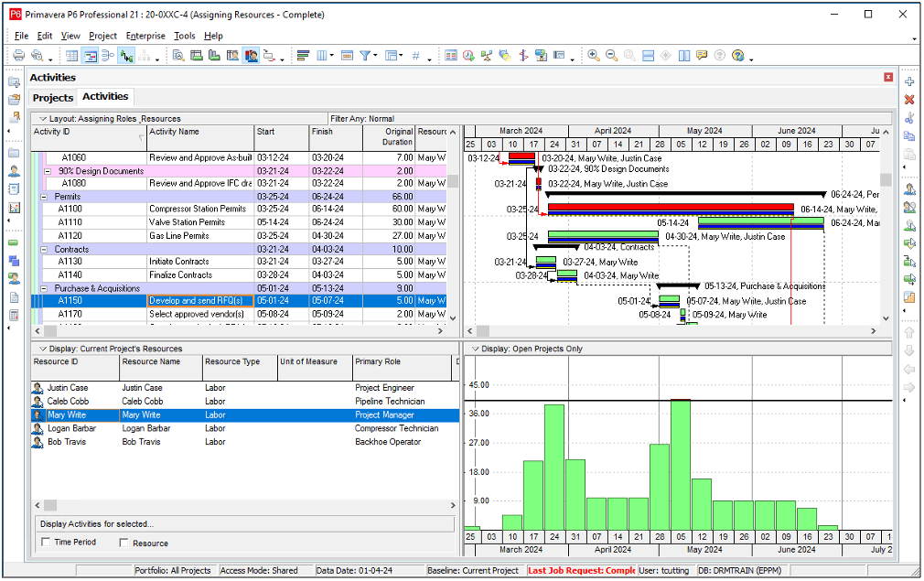Select the Logan Barbar resource row
The image size is (924, 581).
(x=244, y=428)
